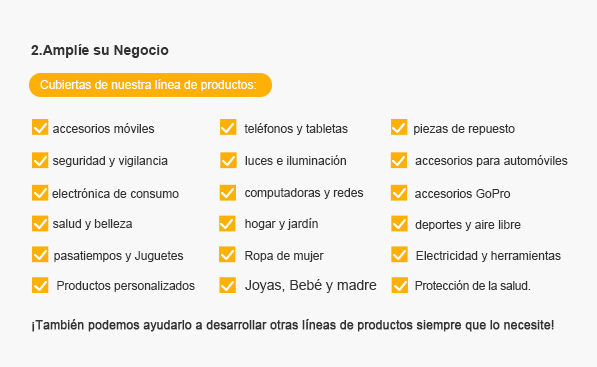Toggle the teléfonos y tabletas checkbox
The width and height of the screenshot is (597, 367).
coord(228,128)
